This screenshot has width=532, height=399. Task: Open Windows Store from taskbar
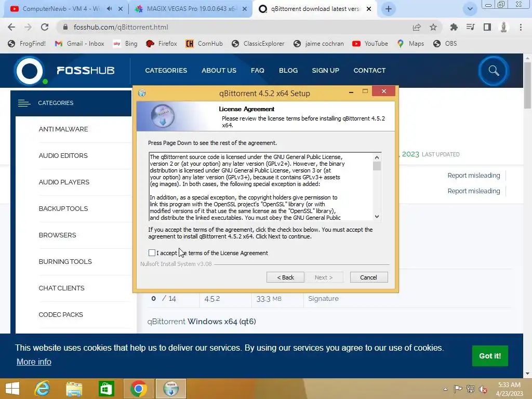(106, 389)
